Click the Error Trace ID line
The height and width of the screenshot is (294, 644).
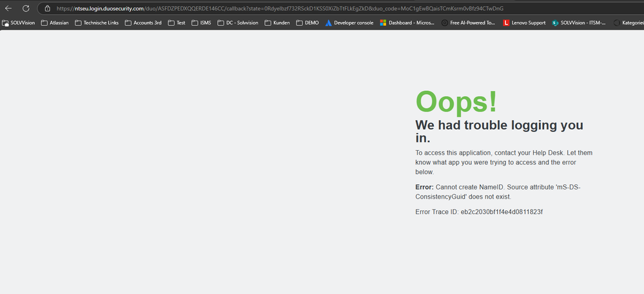479,212
